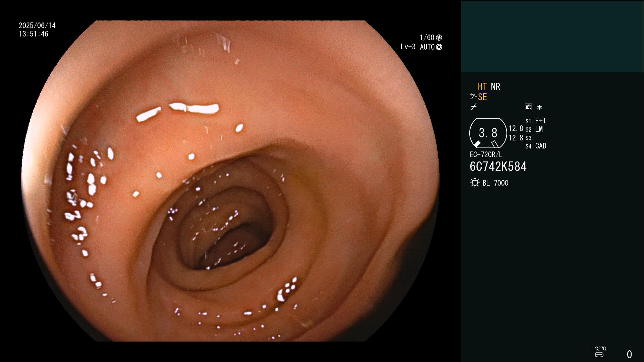Click the asterisk indicator icon
Screen dimensions: 644x362
pyautogui.click(x=539, y=107)
